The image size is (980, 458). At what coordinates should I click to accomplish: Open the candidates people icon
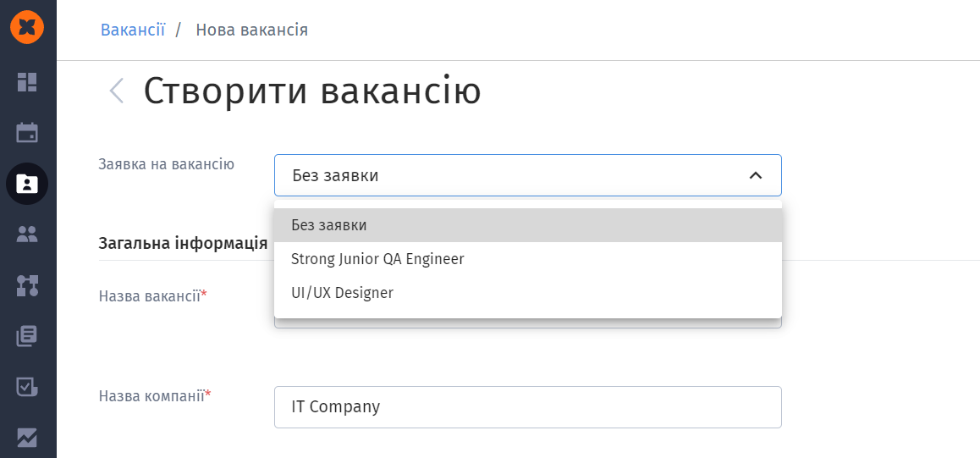[27, 235]
